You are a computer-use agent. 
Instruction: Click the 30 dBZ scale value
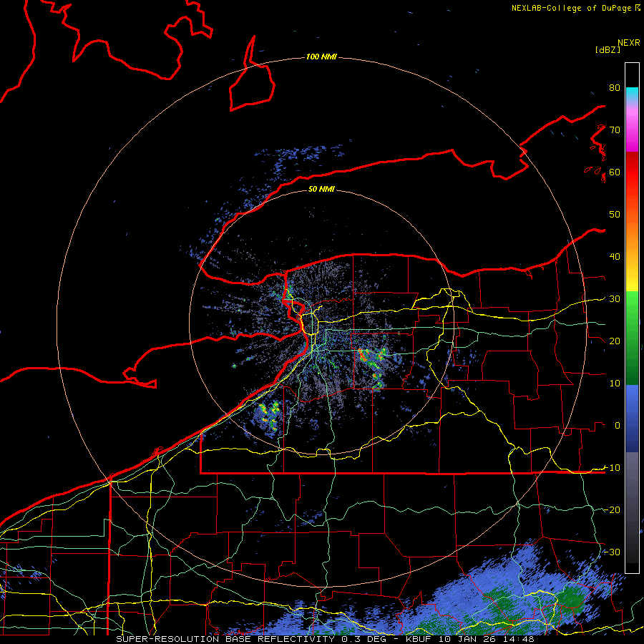(615, 299)
